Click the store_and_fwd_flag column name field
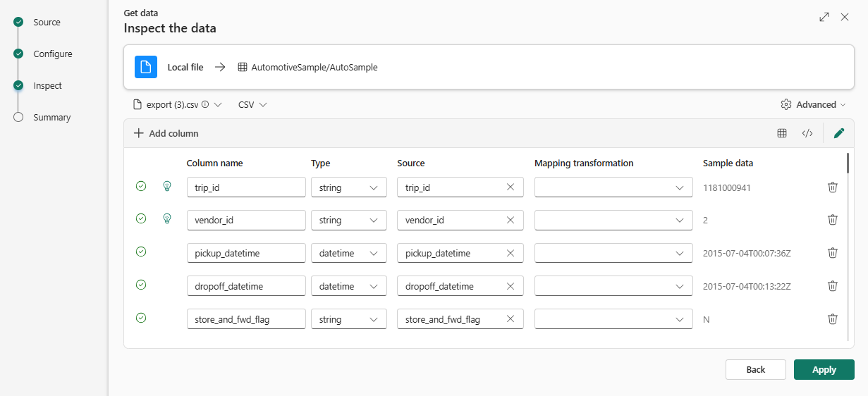The image size is (868, 396). (x=245, y=319)
